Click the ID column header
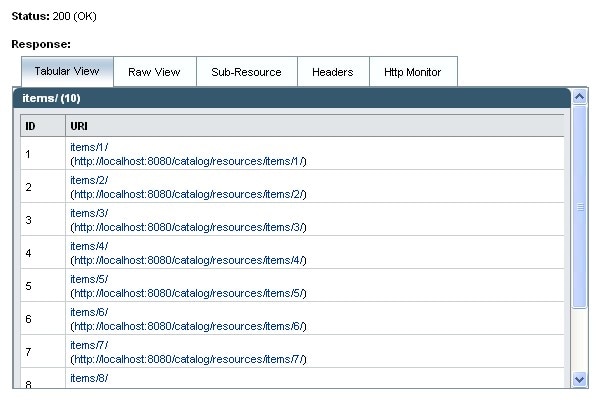Screen dimensions: 600x410 (30, 126)
